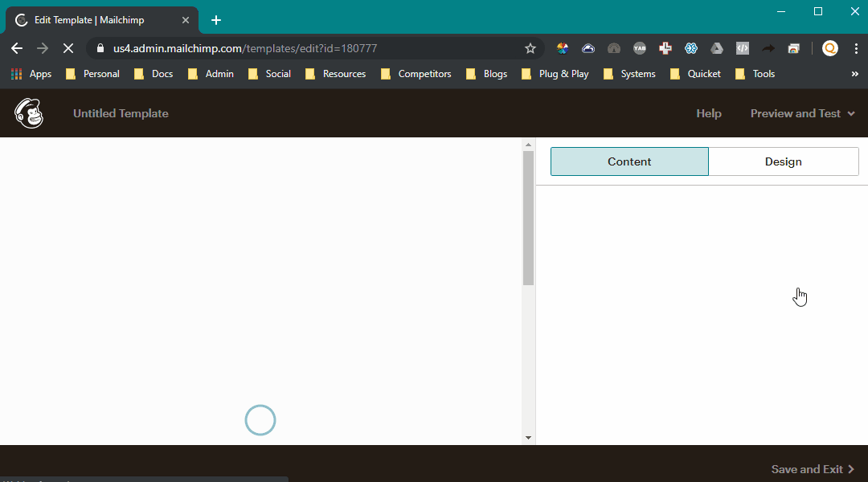The image size is (868, 482).
Task: Click the colorful pinwheel extension icon
Action: tap(563, 49)
